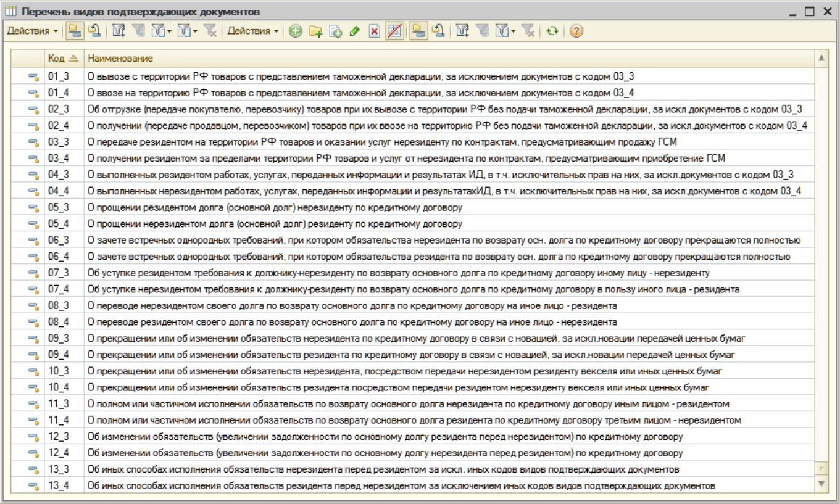
Task: Click the Move to group icon before Refresh section
Action: pyautogui.click(x=438, y=31)
